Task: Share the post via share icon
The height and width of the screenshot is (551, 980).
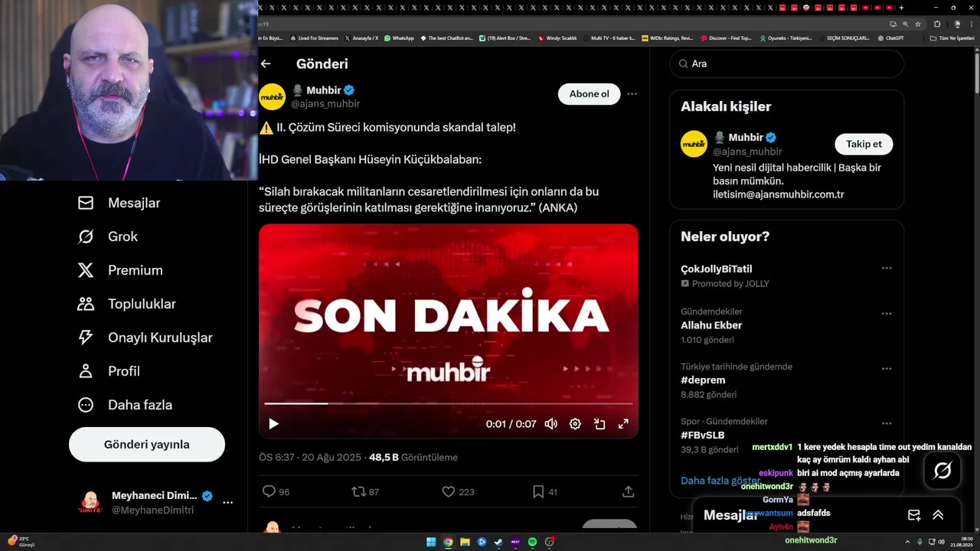Action: pos(628,491)
